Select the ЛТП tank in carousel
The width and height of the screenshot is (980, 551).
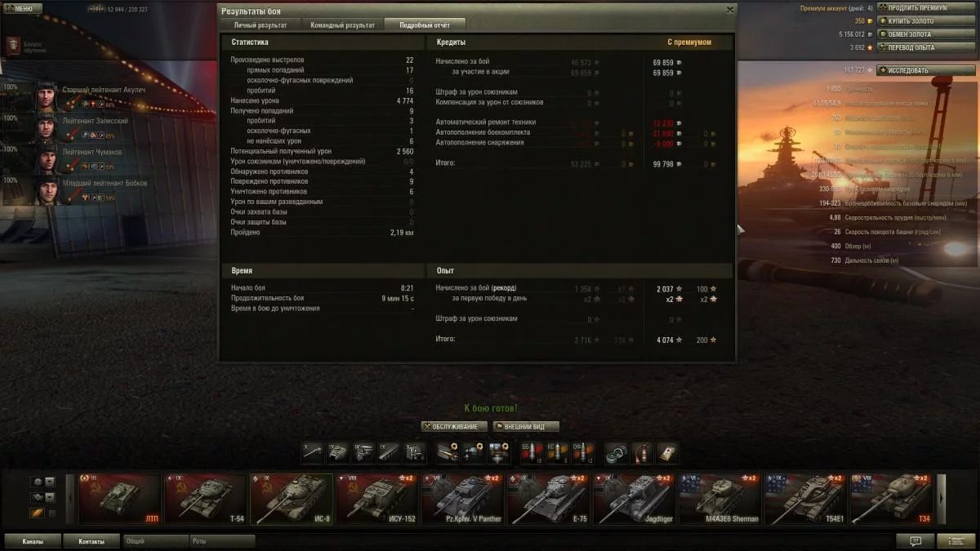[121, 499]
